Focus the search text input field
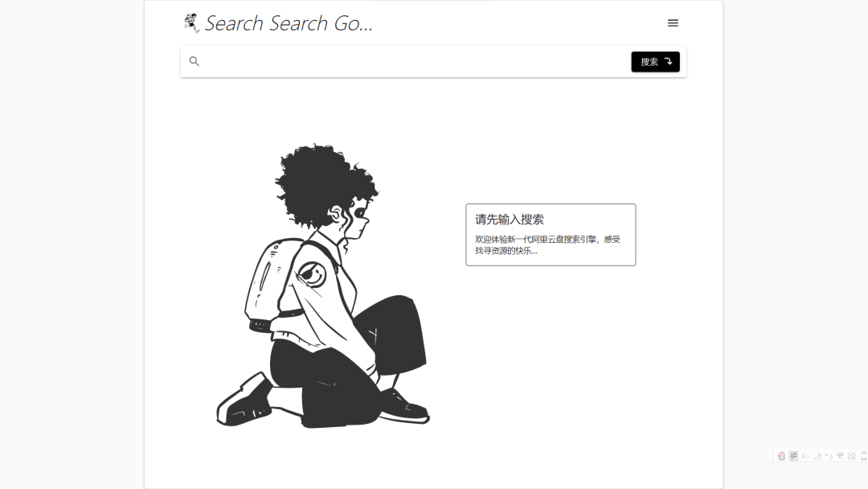868x489 pixels. 416,61
